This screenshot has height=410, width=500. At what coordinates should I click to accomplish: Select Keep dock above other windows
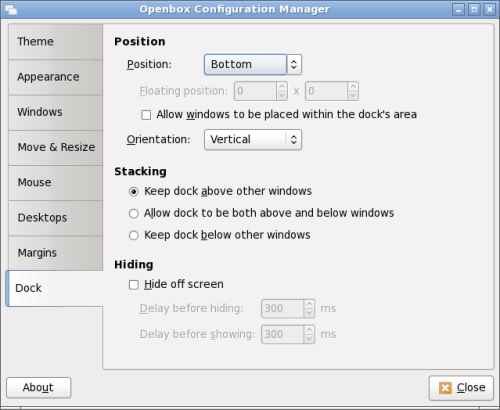134,192
